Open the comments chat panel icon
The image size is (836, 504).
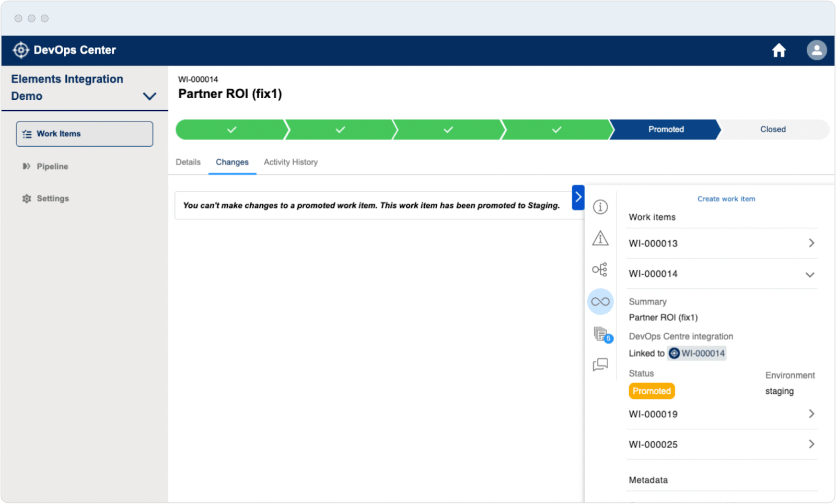600,364
